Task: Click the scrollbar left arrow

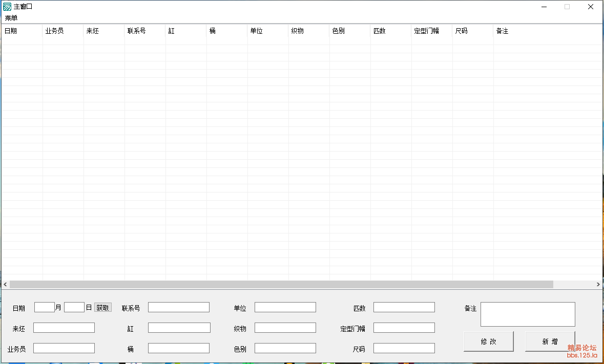Action: (5, 284)
